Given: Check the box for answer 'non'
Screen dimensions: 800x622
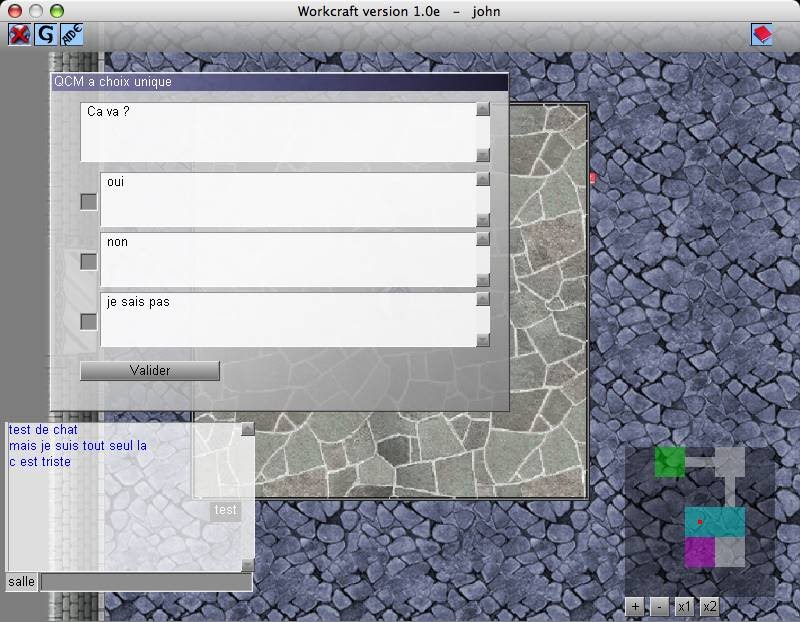Looking at the screenshot, I should (89, 261).
